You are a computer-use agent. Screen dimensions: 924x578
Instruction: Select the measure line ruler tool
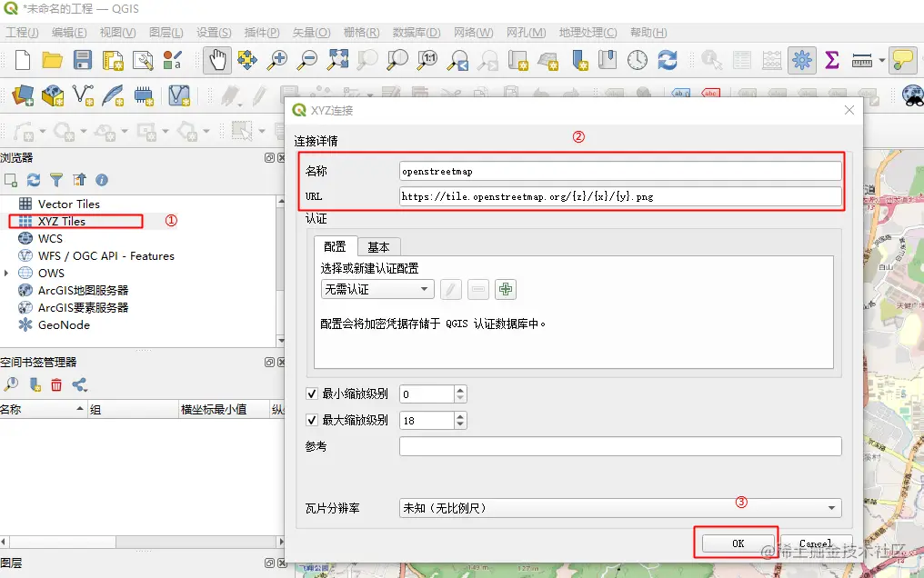(x=861, y=60)
